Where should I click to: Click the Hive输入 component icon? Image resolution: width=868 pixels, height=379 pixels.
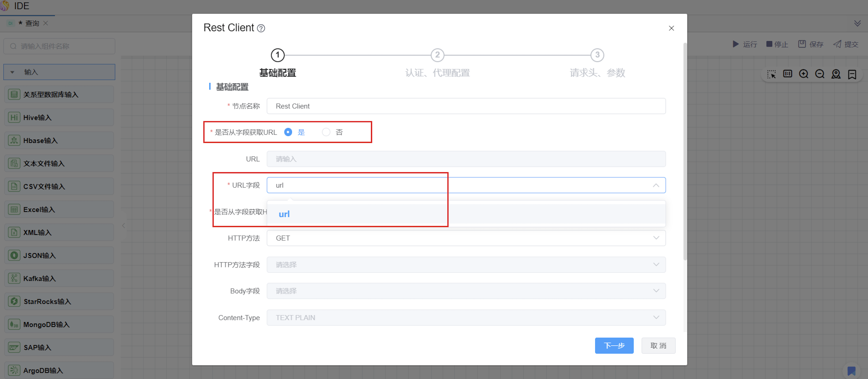[14, 118]
